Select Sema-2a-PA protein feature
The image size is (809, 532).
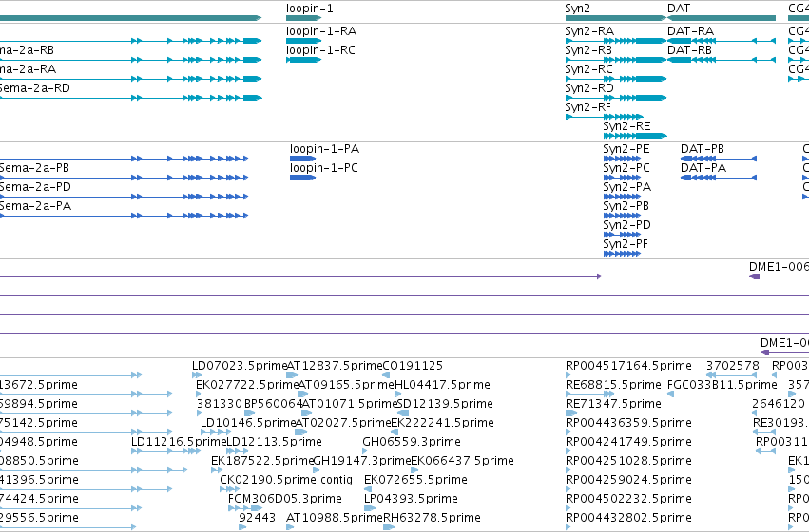pyautogui.click(x=124, y=216)
